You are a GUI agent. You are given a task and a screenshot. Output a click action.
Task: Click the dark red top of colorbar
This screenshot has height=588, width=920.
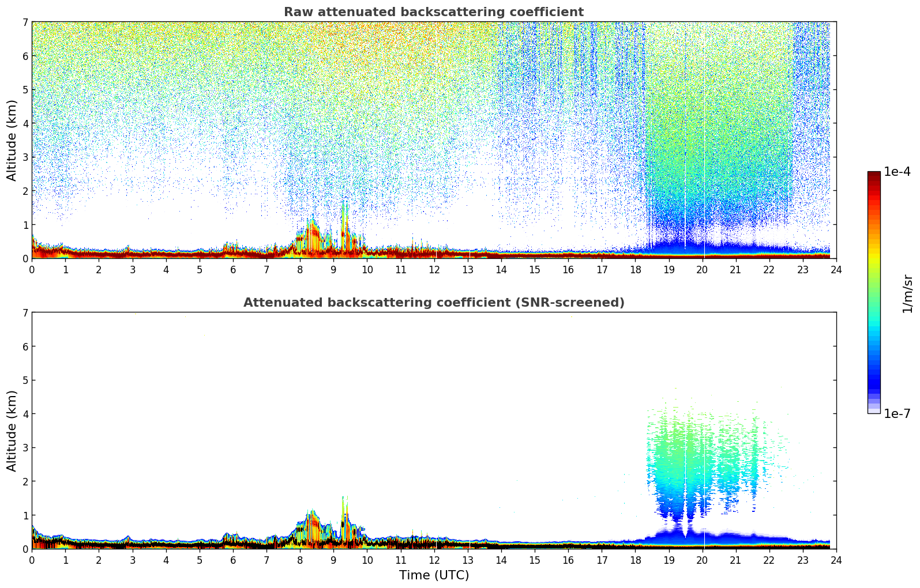click(874, 175)
